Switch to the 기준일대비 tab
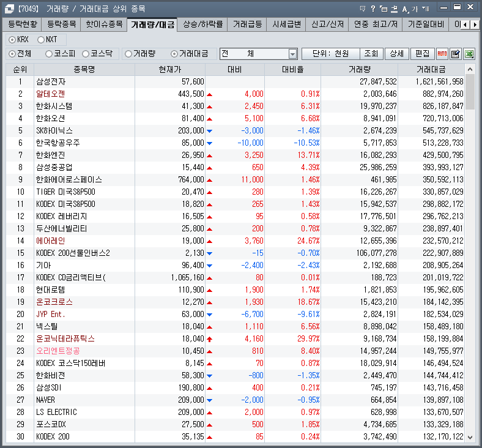482x448 pixels. pyautogui.click(x=426, y=24)
